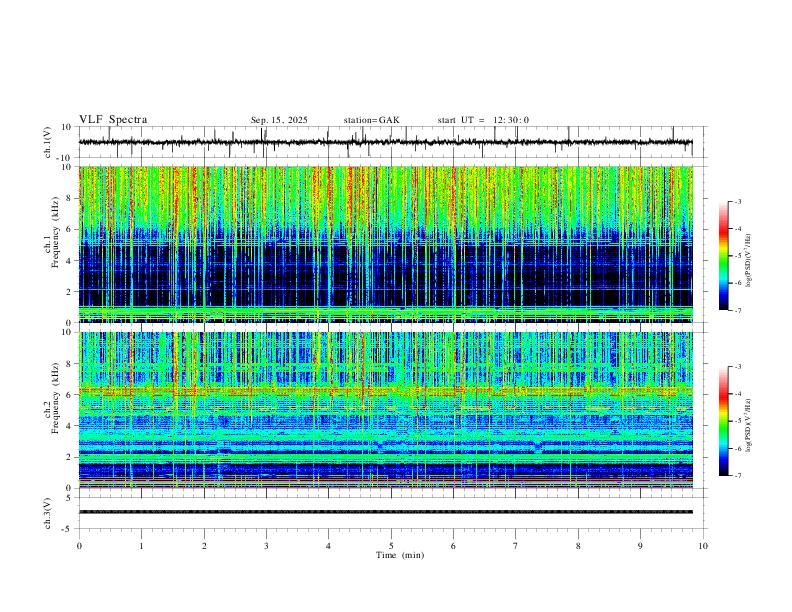Viewport: 792px width, 612px height.
Task: Click time axis tick label "5"
Action: tap(391, 546)
